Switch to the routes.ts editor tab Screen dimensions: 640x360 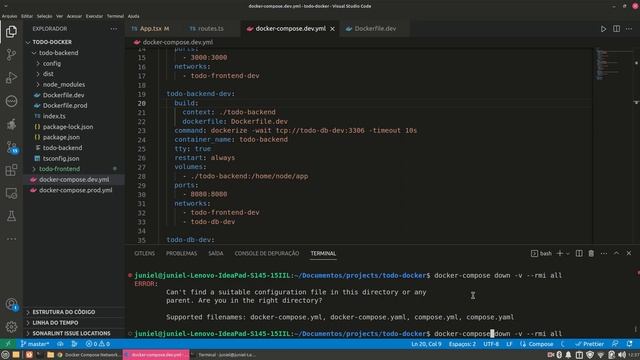click(x=211, y=29)
